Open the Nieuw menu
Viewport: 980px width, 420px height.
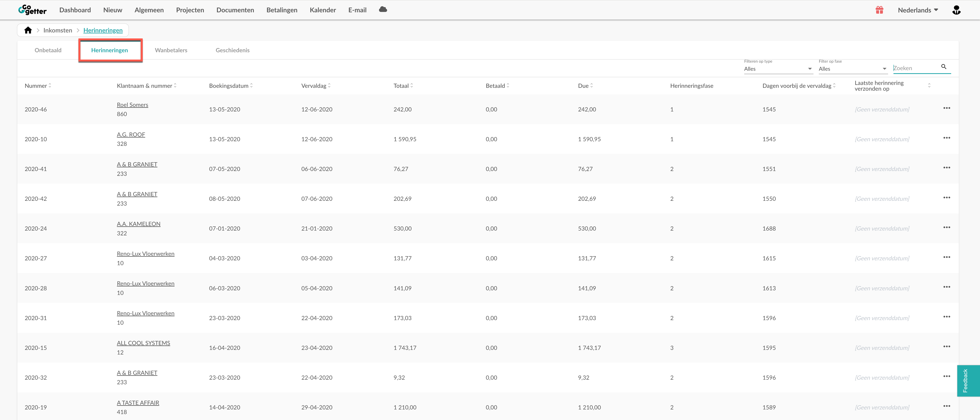coord(113,10)
